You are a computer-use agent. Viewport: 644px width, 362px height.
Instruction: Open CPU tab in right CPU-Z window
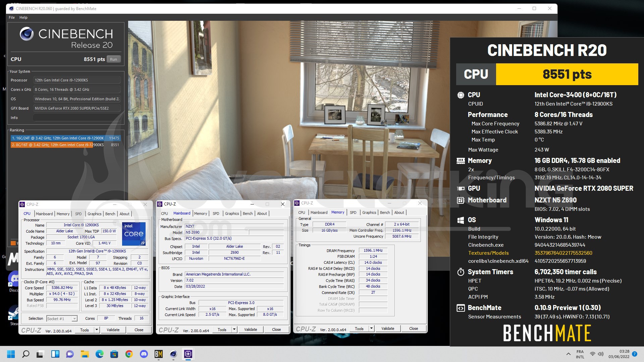click(x=302, y=213)
